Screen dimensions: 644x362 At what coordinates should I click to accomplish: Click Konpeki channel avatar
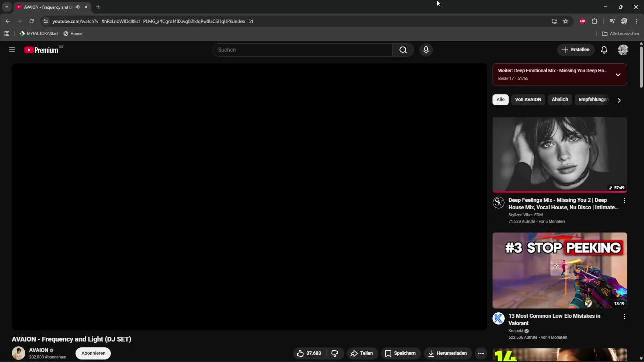(498, 318)
